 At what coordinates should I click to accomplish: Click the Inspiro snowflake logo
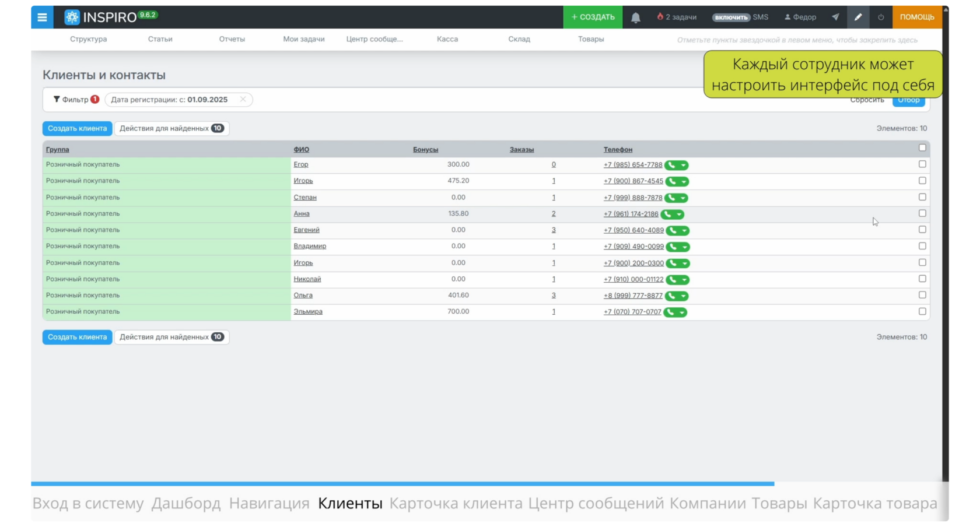point(72,17)
